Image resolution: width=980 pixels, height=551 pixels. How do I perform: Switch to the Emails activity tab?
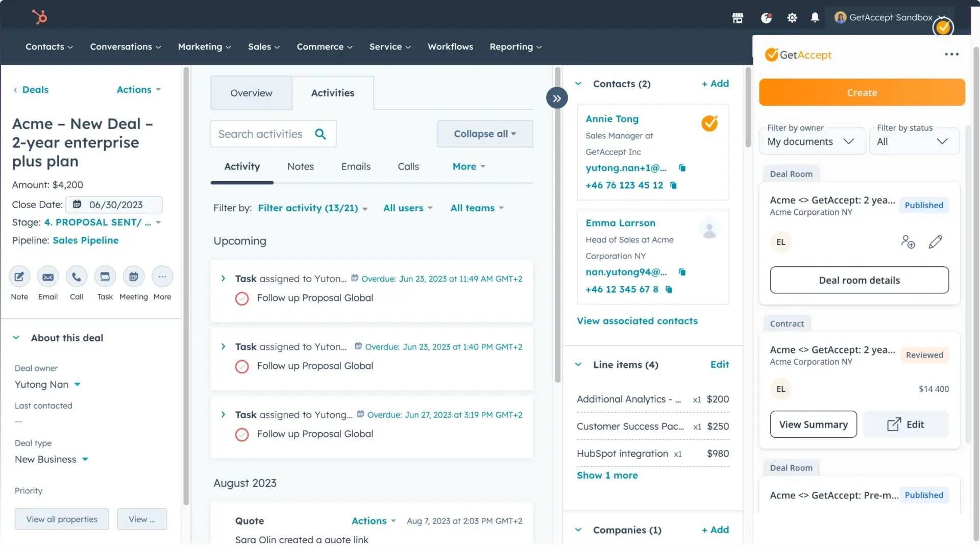[x=356, y=166]
